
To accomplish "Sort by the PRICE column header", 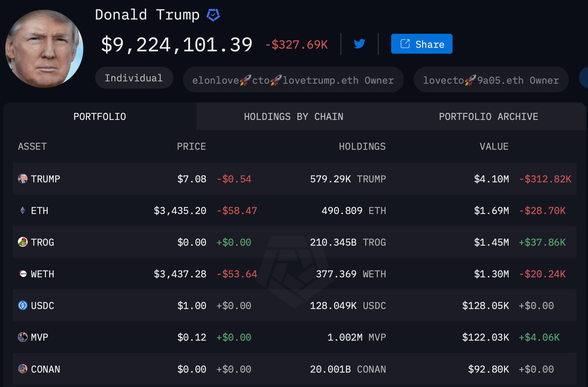I will (x=191, y=146).
